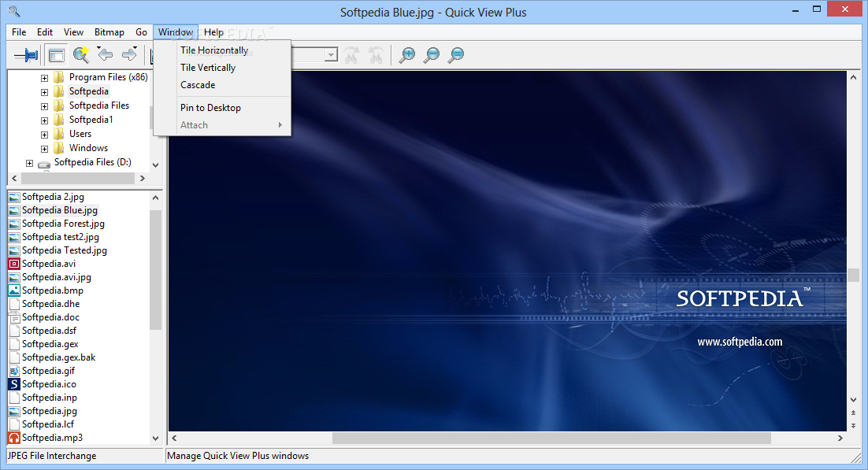Open the Help menu
Image resolution: width=868 pixels, height=470 pixels.
point(213,32)
